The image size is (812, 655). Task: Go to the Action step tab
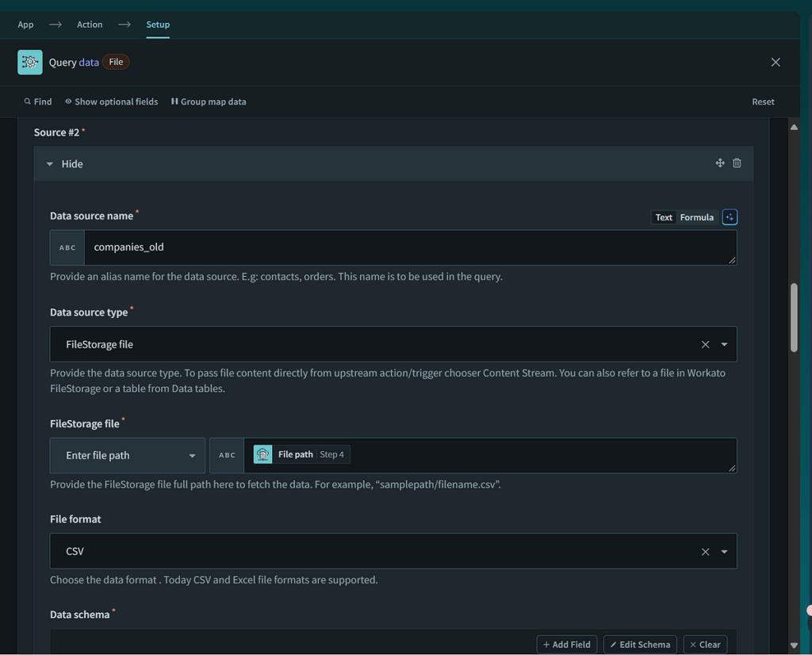coord(90,25)
